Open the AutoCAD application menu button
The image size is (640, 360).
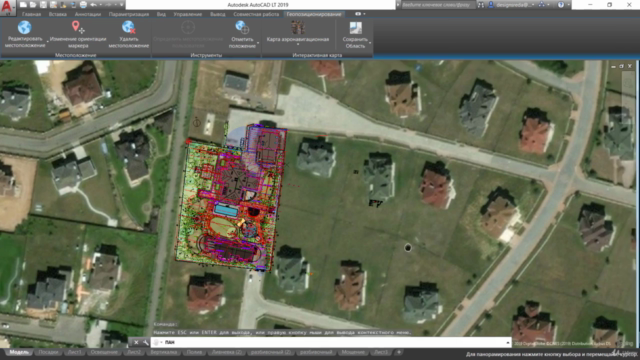(7, 7)
